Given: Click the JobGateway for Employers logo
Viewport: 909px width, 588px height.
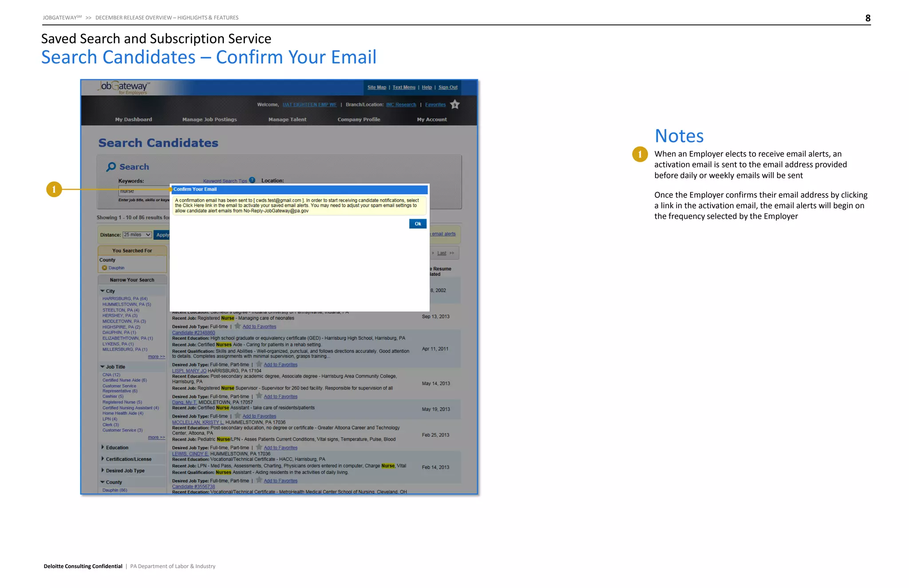Looking at the screenshot, I should point(124,87).
